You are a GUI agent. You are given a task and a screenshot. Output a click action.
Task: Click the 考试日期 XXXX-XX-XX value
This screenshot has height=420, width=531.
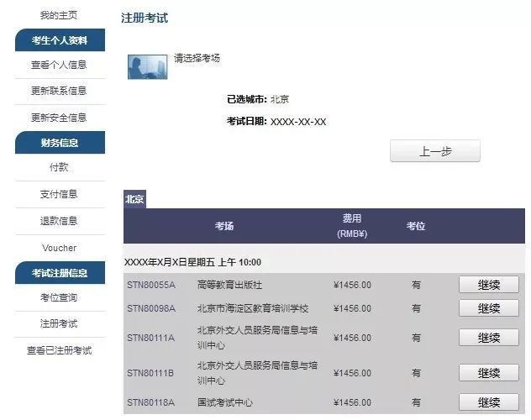pyautogui.click(x=298, y=122)
